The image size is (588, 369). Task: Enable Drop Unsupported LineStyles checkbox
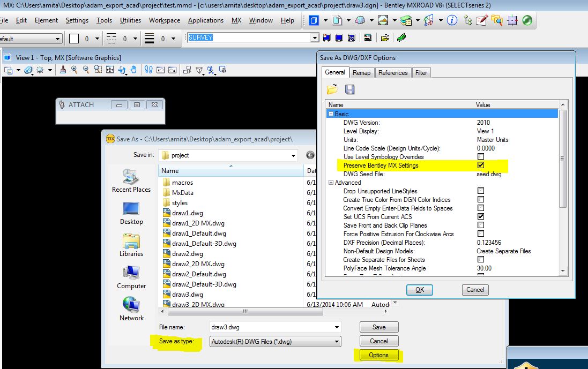[481, 191]
